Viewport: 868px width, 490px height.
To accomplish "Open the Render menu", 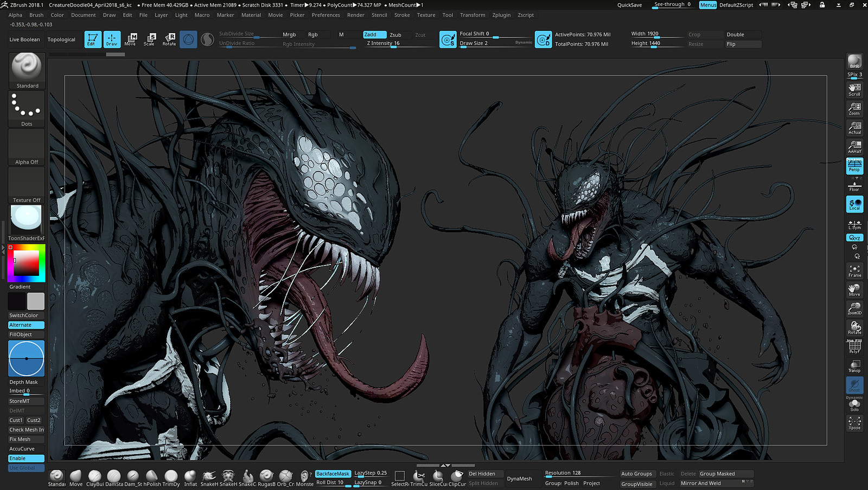I will pos(355,15).
